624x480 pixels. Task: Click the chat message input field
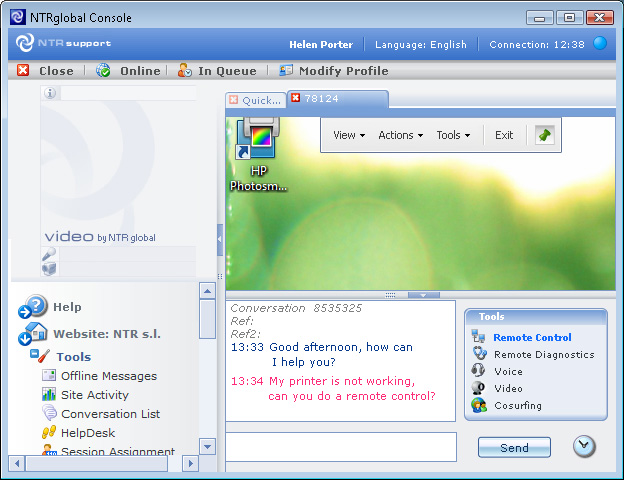point(341,446)
